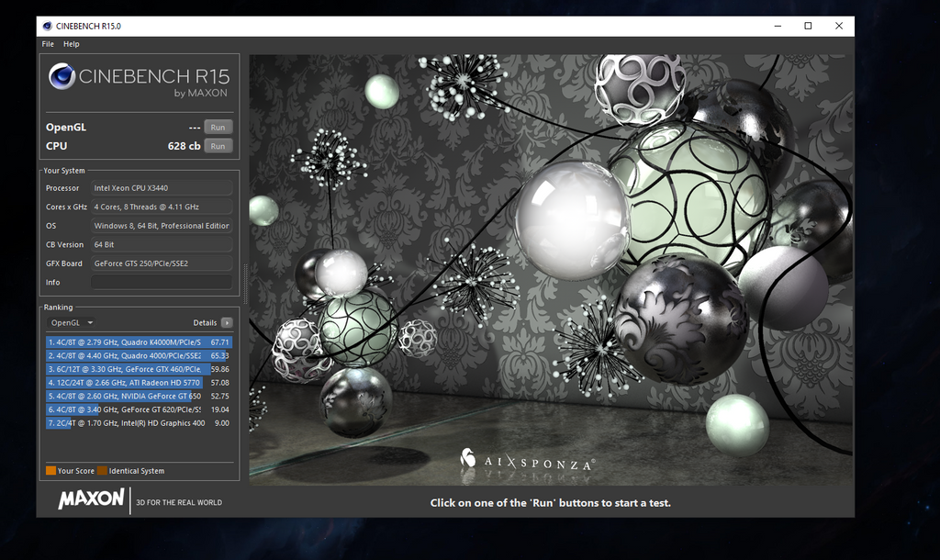Click the Processor field showing Xeon X3440
Image resolution: width=940 pixels, height=560 pixels.
161,188
